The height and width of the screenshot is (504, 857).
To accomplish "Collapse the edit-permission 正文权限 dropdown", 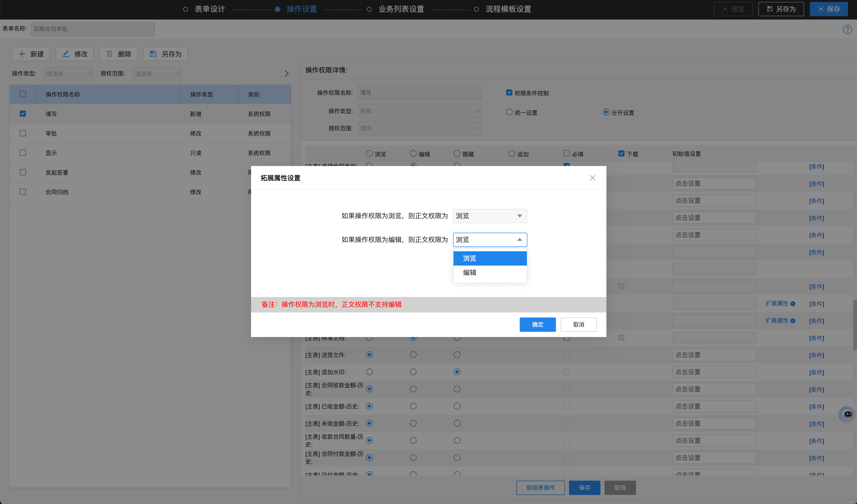I will click(490, 240).
